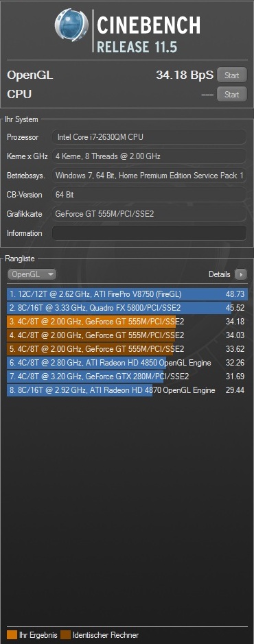This screenshot has height=644, width=254.
Task: Select the Prozessor field with i7-2630QM
Action: [x=149, y=137]
